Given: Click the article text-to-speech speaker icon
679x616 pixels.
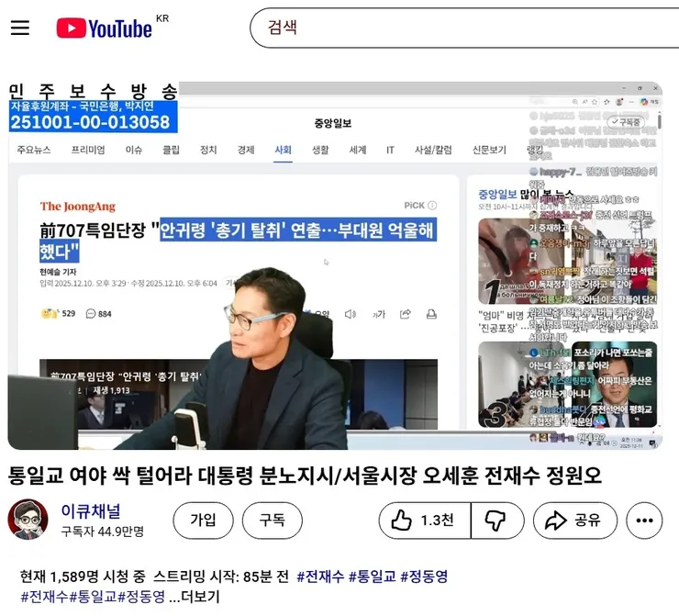Looking at the screenshot, I should click(351, 314).
